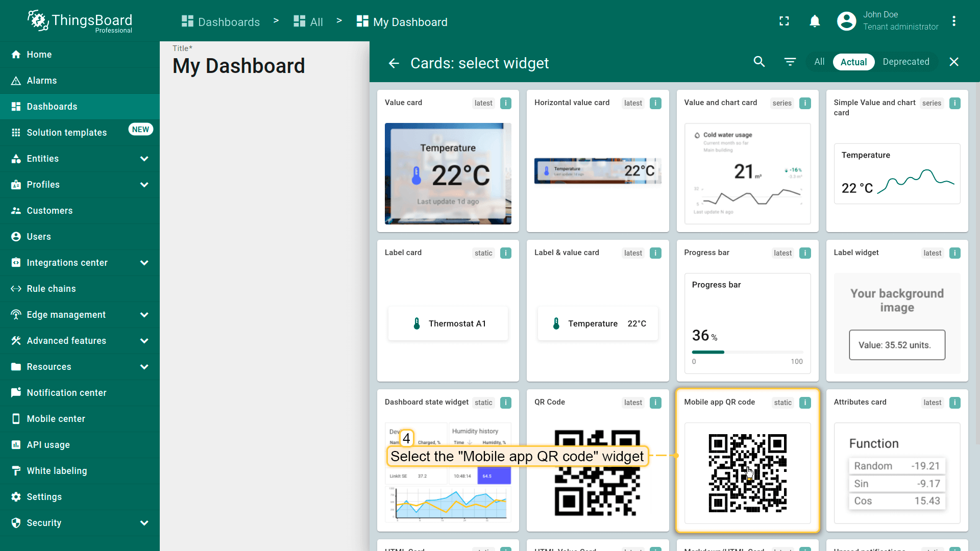Expand the Integrations center section
This screenshot has width=980, height=551.
point(144,263)
